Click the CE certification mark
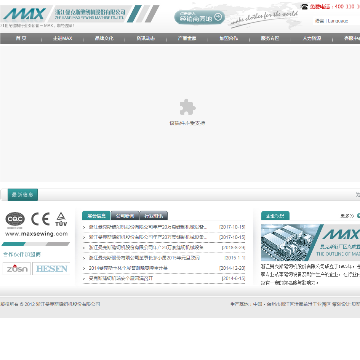 tap(40, 219)
